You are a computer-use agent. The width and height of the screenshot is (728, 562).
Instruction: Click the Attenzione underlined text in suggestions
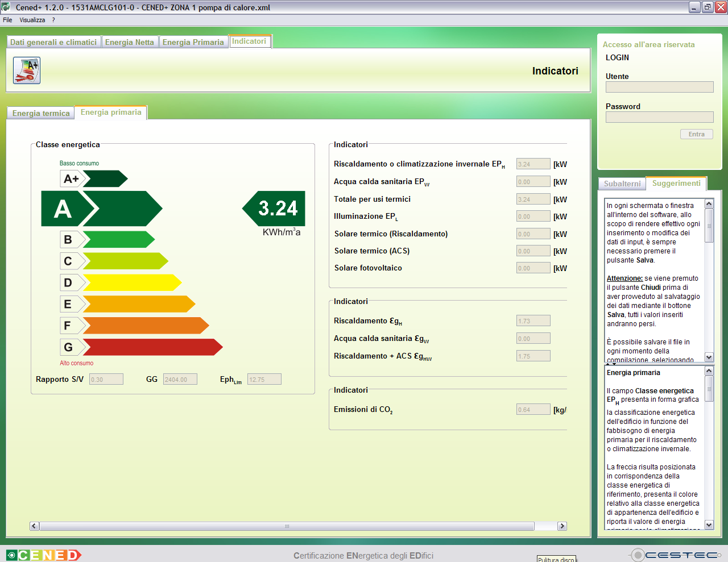(624, 278)
